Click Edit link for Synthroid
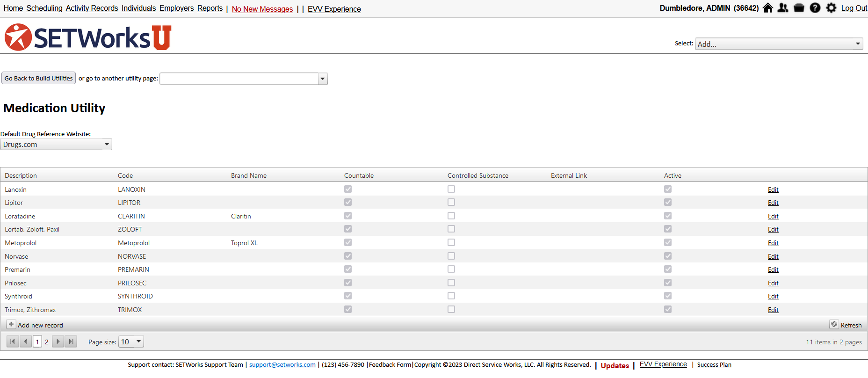 point(773,296)
